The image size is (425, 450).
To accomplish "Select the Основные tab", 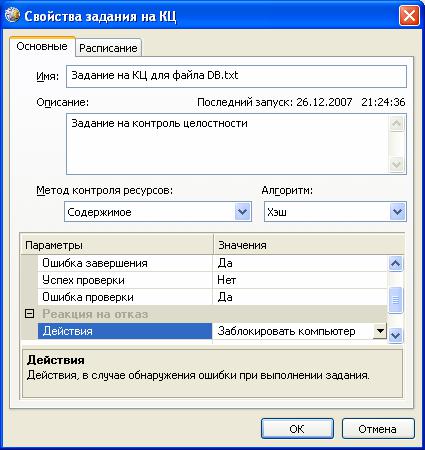I will pos(42,46).
